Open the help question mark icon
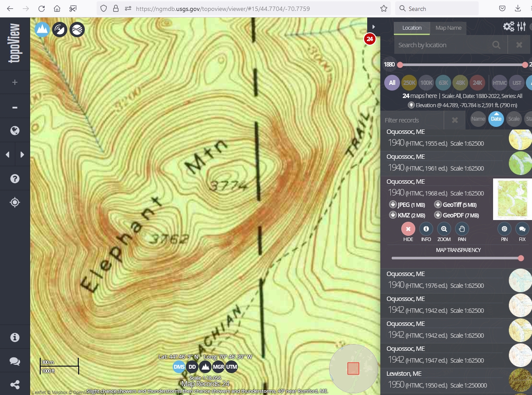This screenshot has width=532, height=395. pyautogui.click(x=15, y=178)
